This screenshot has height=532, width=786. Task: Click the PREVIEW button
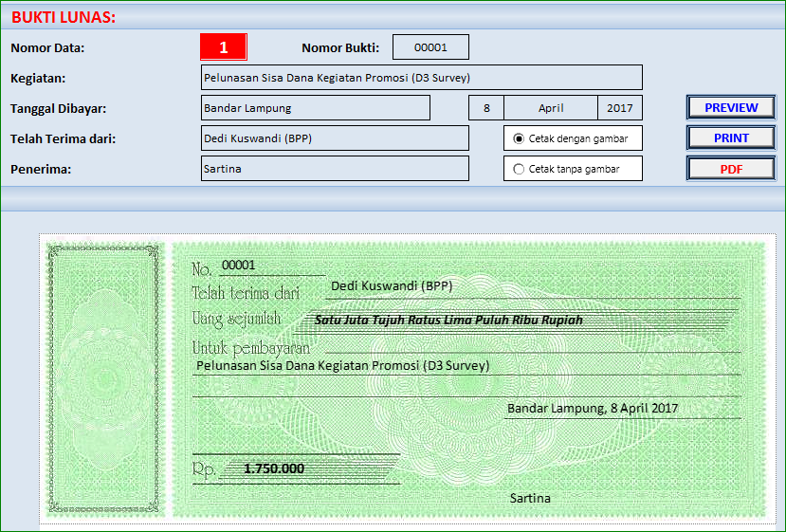click(x=731, y=108)
